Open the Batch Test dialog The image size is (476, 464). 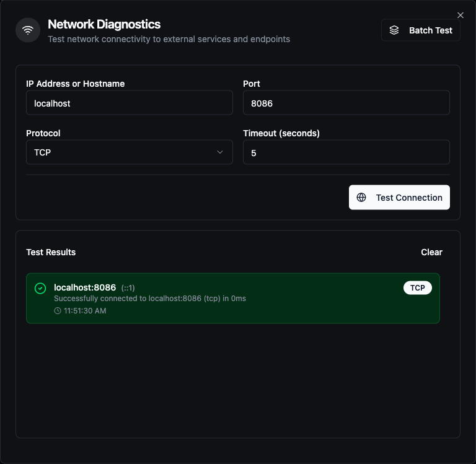click(420, 30)
